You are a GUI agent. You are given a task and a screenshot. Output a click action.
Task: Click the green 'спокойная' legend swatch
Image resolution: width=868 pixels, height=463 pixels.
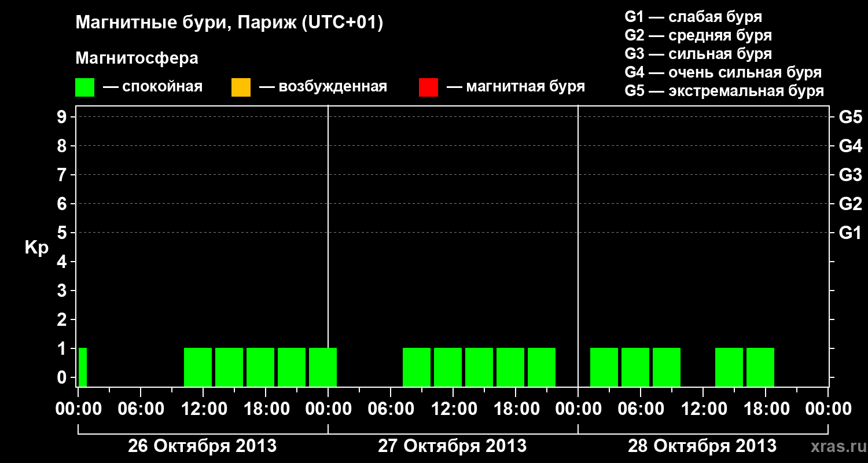point(84,87)
